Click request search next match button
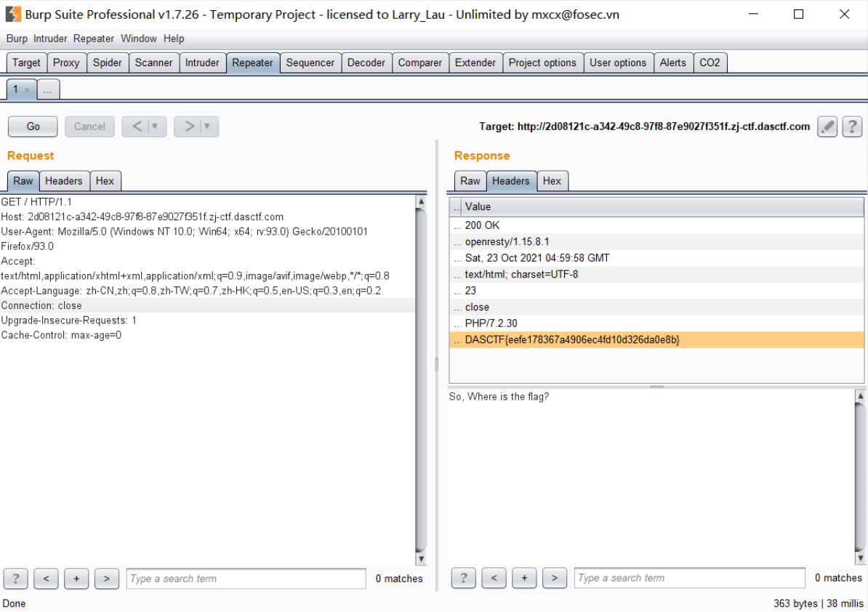Image resolution: width=868 pixels, height=612 pixels. 107,579
